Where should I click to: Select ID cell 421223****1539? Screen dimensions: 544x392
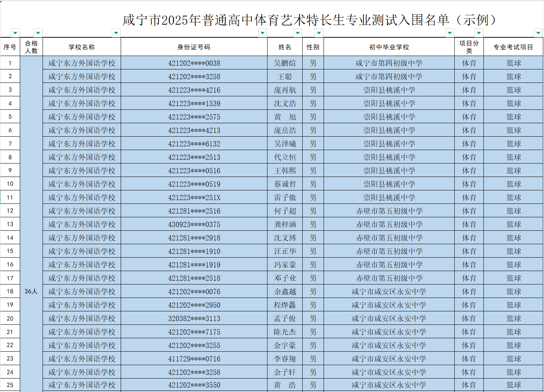pyautogui.click(x=194, y=103)
